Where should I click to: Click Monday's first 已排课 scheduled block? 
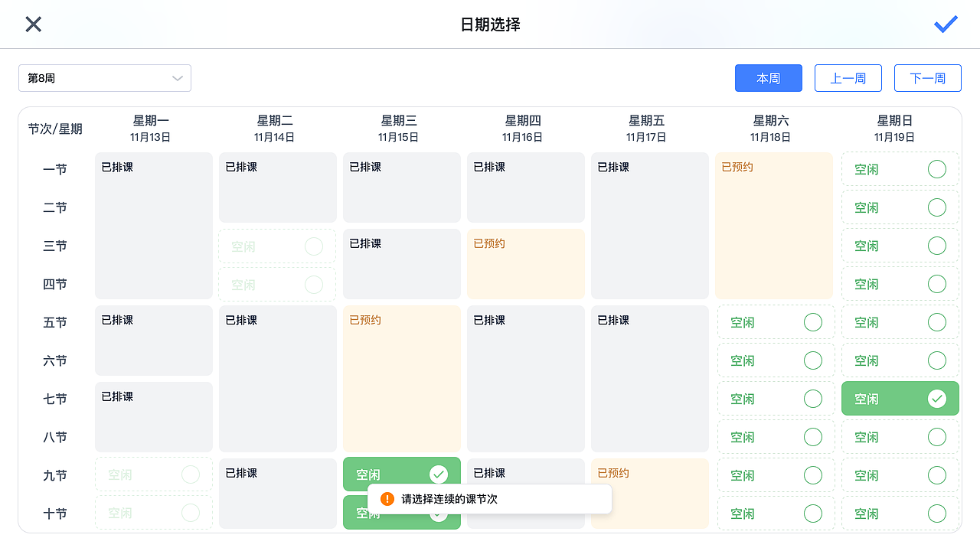tap(153, 225)
